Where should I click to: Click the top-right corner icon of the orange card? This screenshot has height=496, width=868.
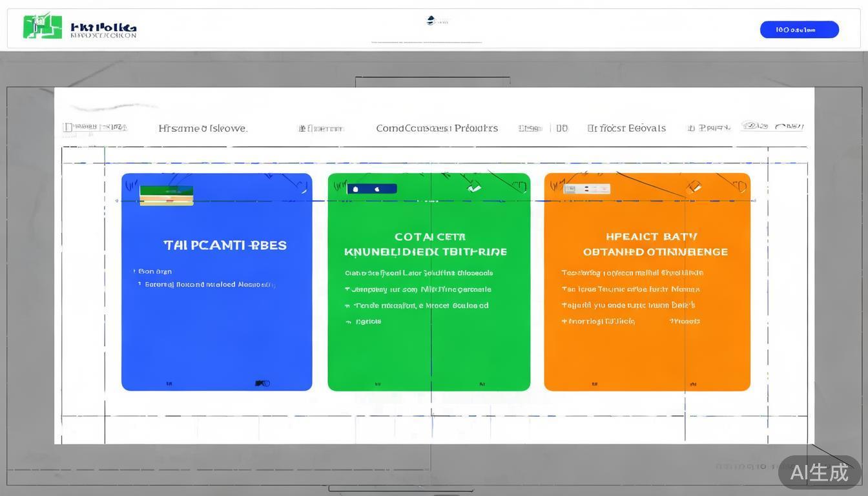739,187
